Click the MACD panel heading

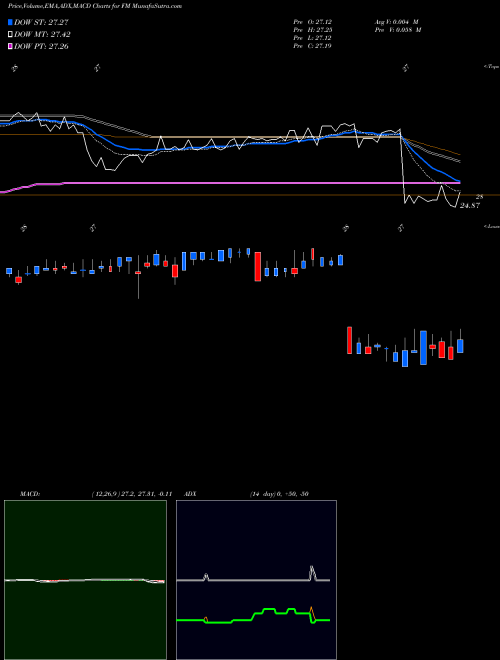30,494
